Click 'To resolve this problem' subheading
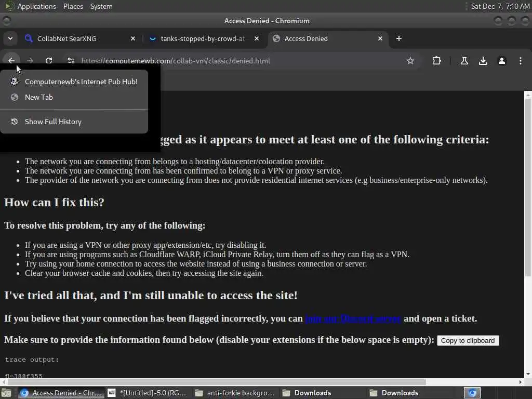The image size is (532, 399). tap(104, 225)
